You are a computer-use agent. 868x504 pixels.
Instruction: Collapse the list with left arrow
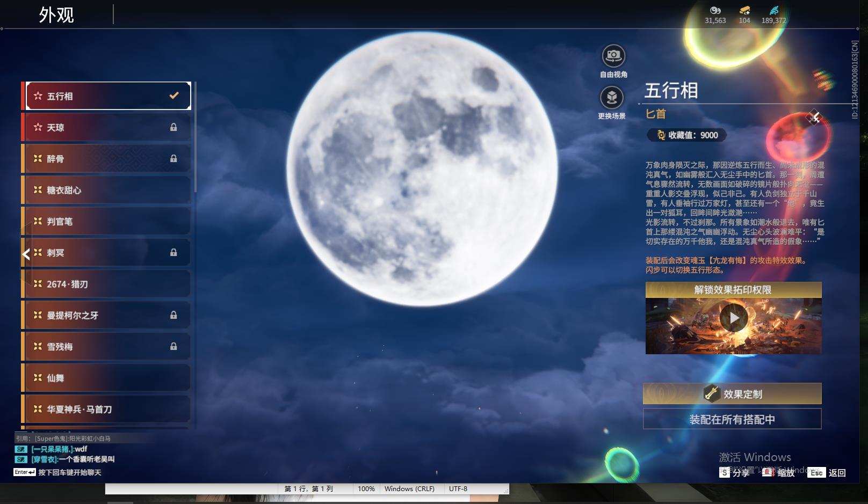[26, 253]
